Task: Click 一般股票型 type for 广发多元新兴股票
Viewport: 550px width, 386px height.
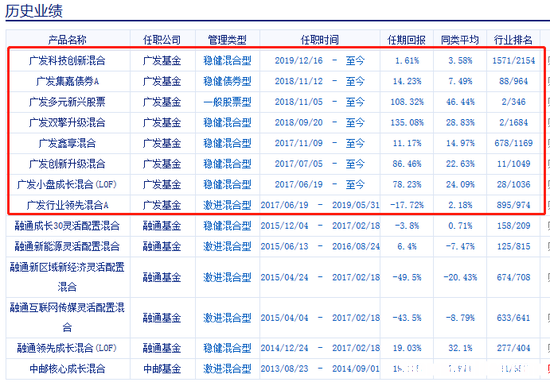Action: click(227, 102)
